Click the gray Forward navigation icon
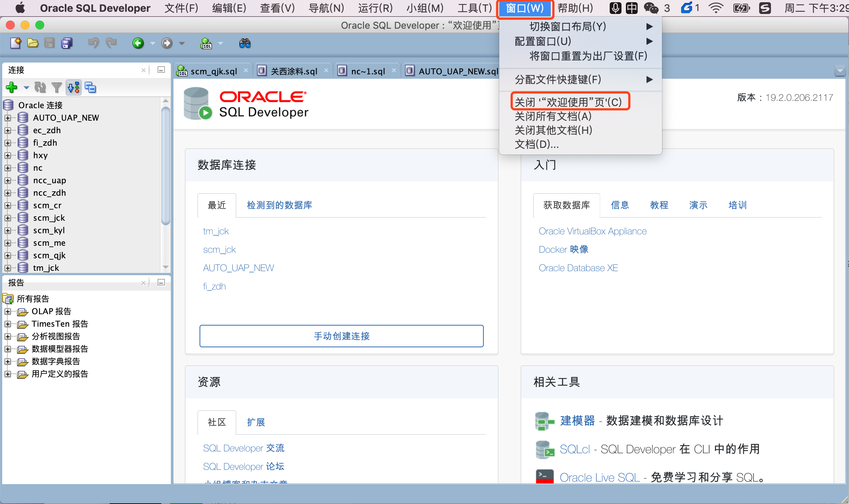 [x=167, y=43]
